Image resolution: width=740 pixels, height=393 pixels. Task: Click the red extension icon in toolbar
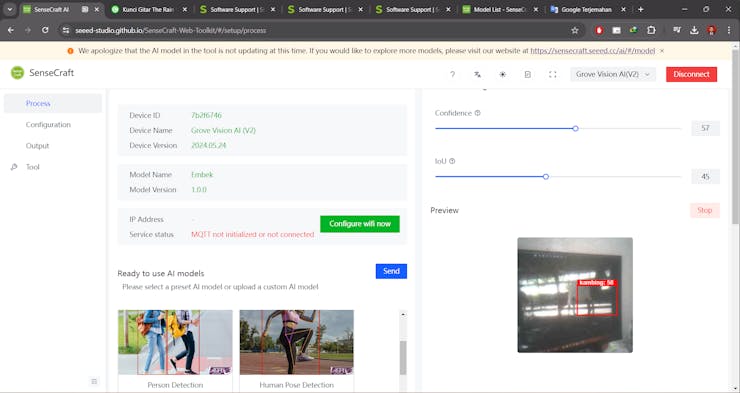point(599,30)
